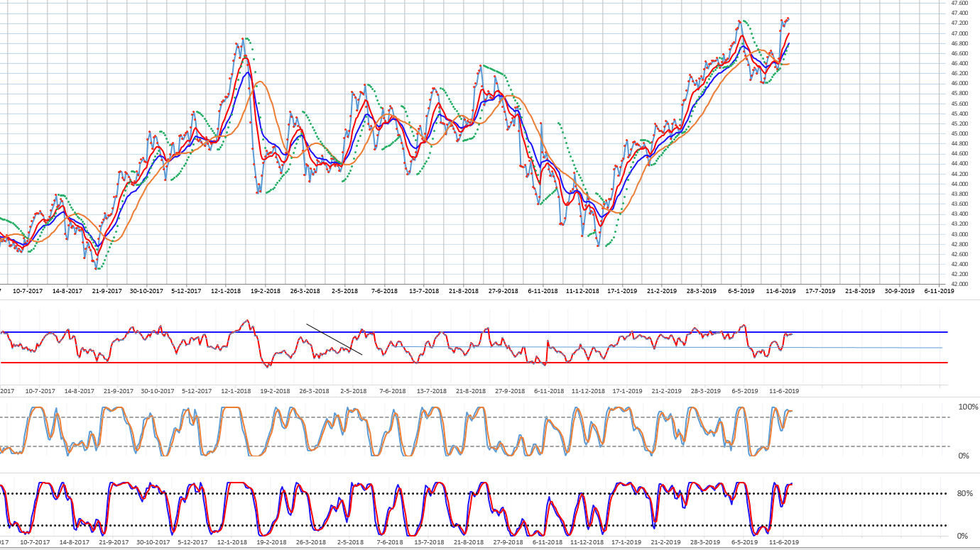Click the 45.200 price axis value
Viewport: 980px width, 550px height.
(959, 123)
